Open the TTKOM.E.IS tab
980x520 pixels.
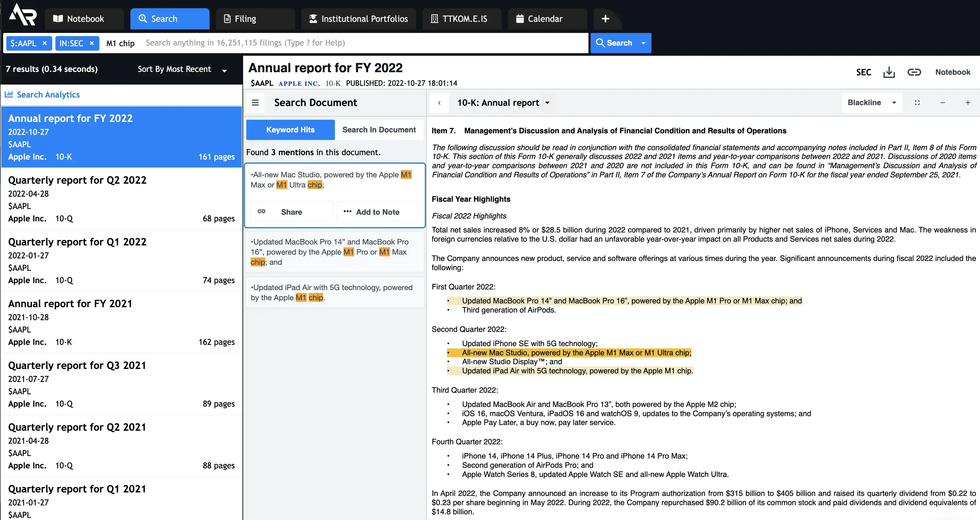(462, 19)
